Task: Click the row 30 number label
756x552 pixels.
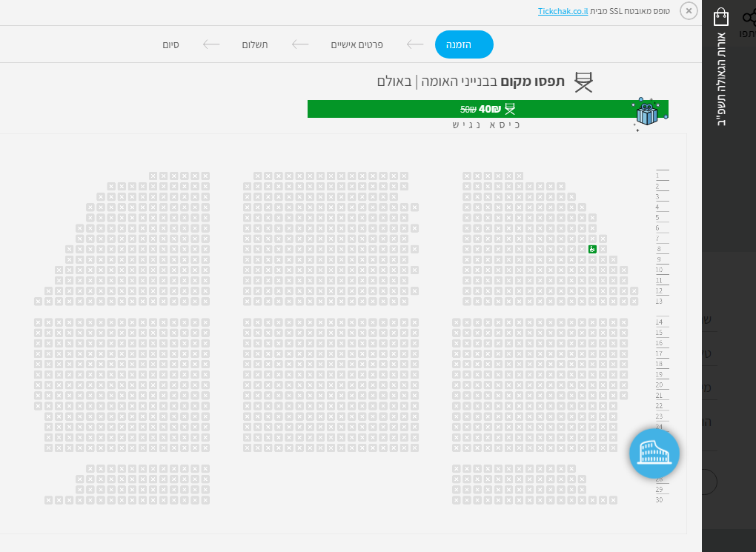Action: tap(659, 500)
